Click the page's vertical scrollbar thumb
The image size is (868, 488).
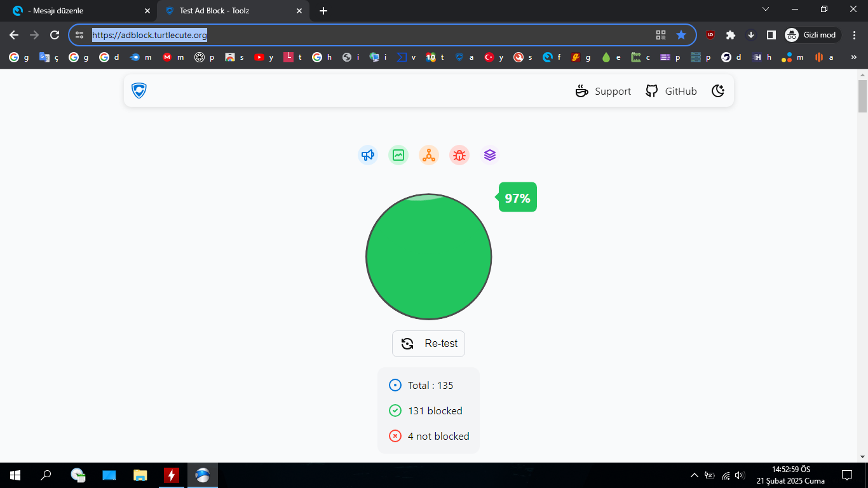pyautogui.click(x=862, y=96)
